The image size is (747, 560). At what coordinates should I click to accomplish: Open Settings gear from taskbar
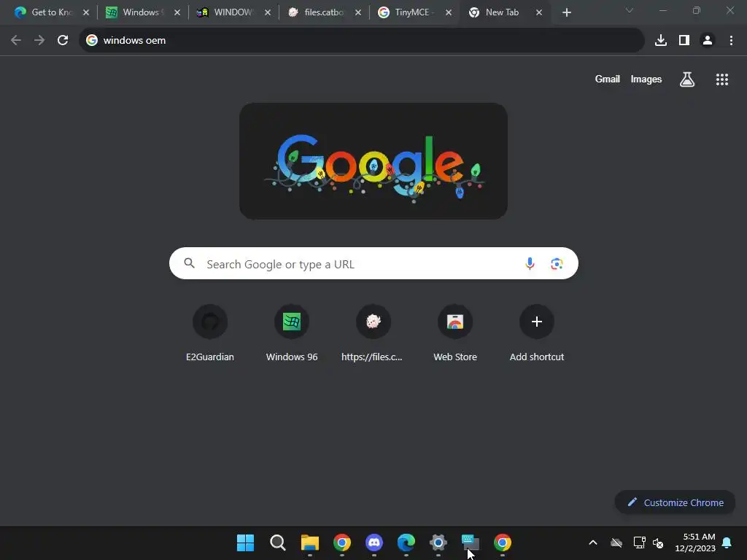438,542
